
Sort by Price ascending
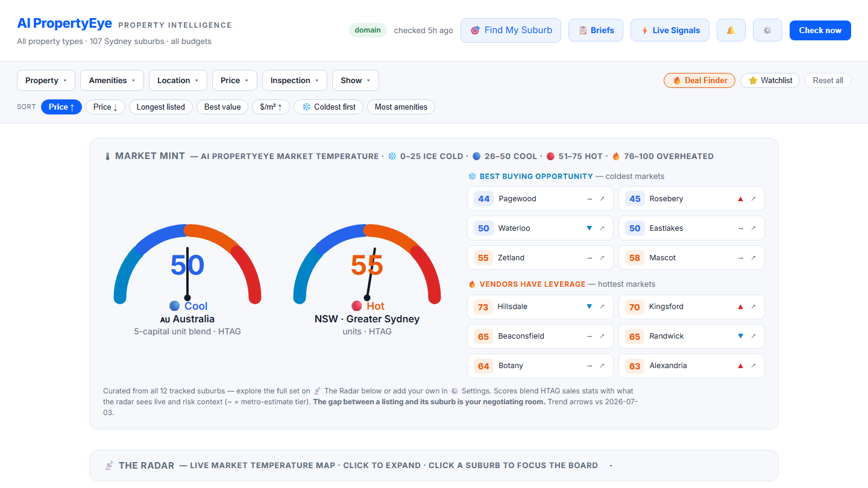pyautogui.click(x=61, y=107)
